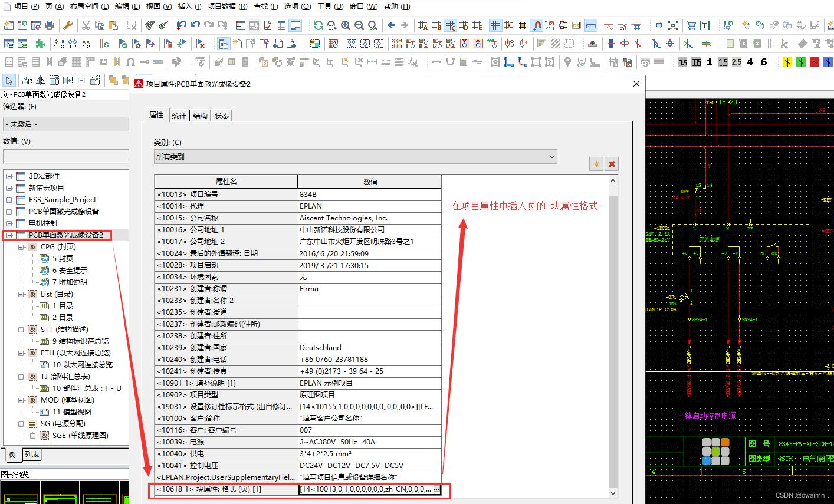Toggle the display grid icon

tap(497, 25)
